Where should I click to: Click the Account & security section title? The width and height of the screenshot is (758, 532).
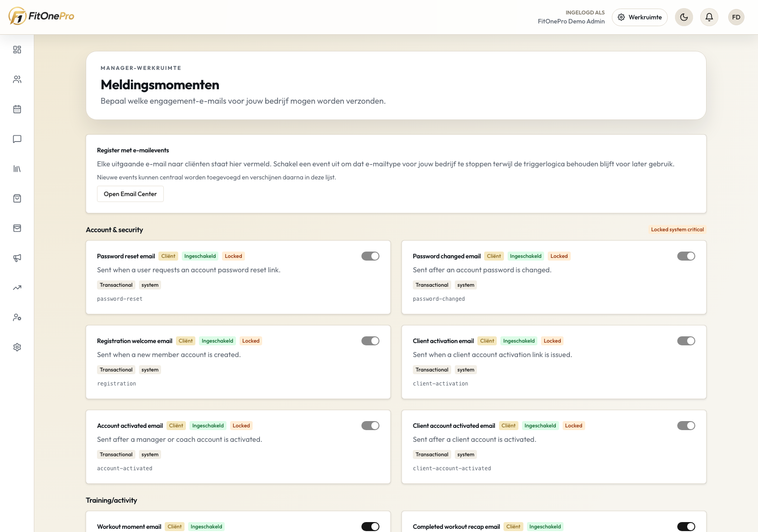[114, 230]
